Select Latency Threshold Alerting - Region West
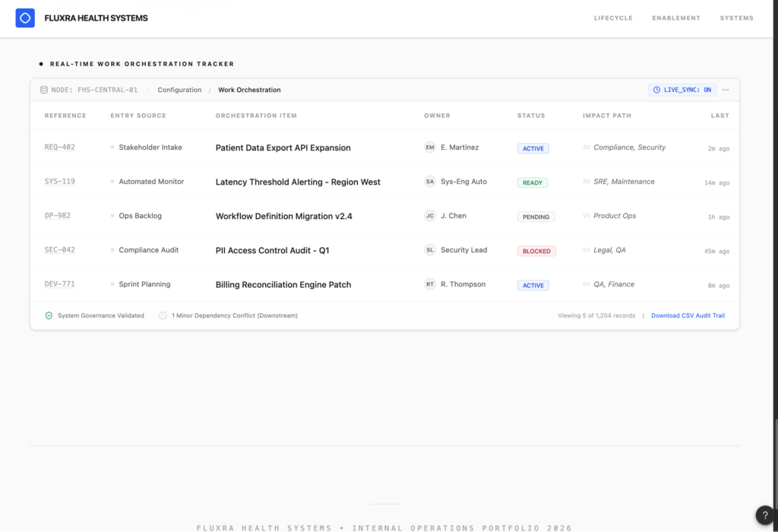 click(298, 182)
